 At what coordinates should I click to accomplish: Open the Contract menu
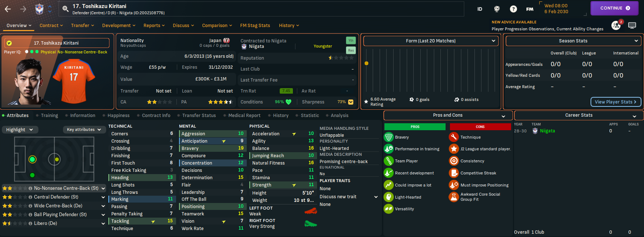pos(51,26)
